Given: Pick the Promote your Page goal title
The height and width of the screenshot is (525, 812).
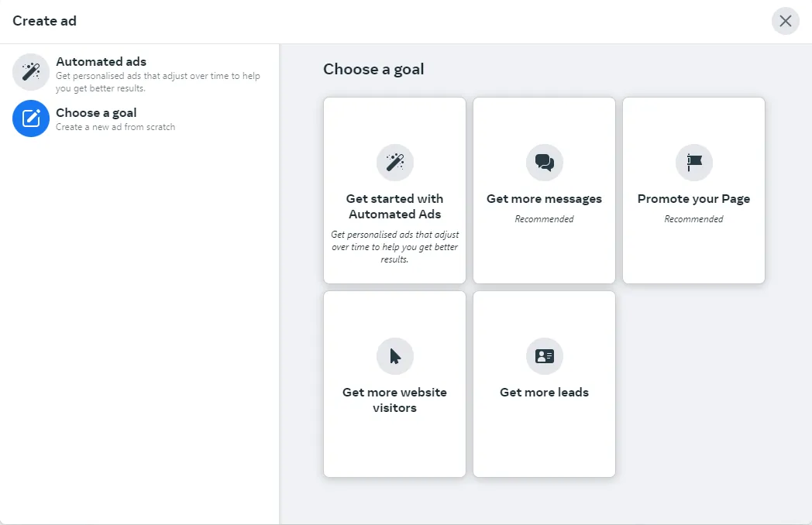Looking at the screenshot, I should pos(694,199).
